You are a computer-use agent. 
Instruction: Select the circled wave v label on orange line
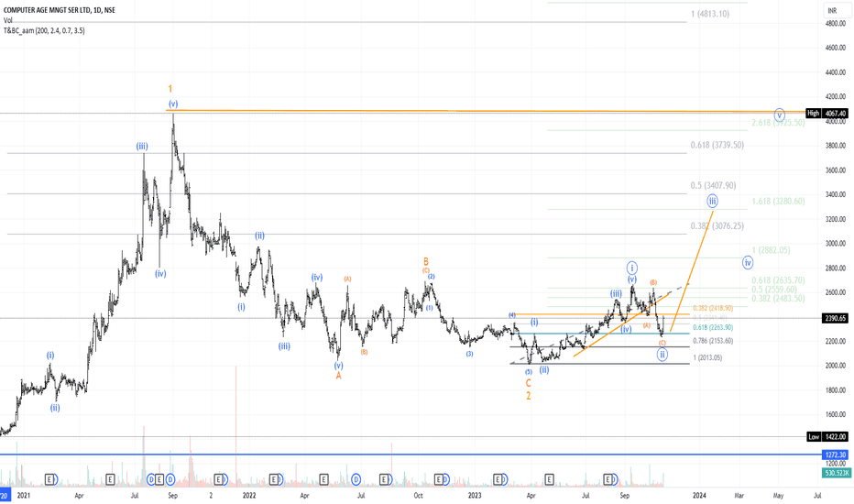click(x=780, y=115)
